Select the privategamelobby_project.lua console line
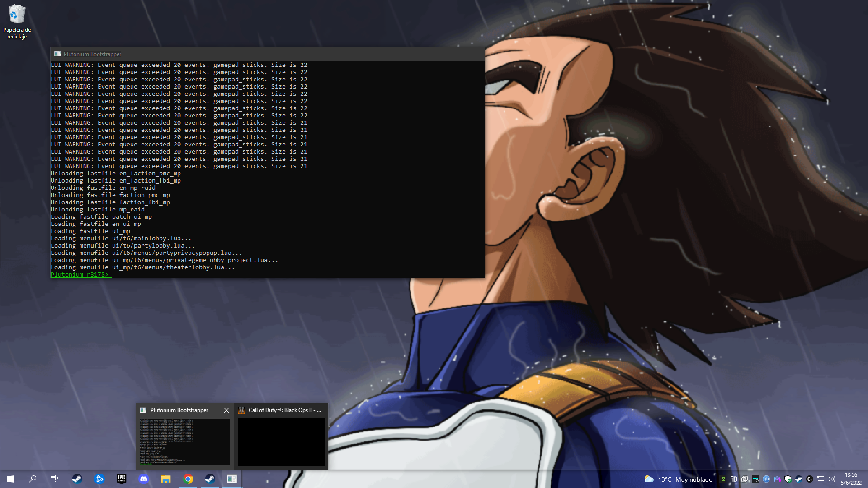 tap(165, 260)
